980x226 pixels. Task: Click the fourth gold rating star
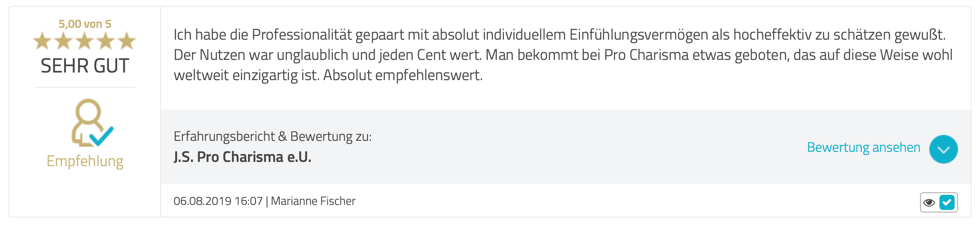pos(106,41)
